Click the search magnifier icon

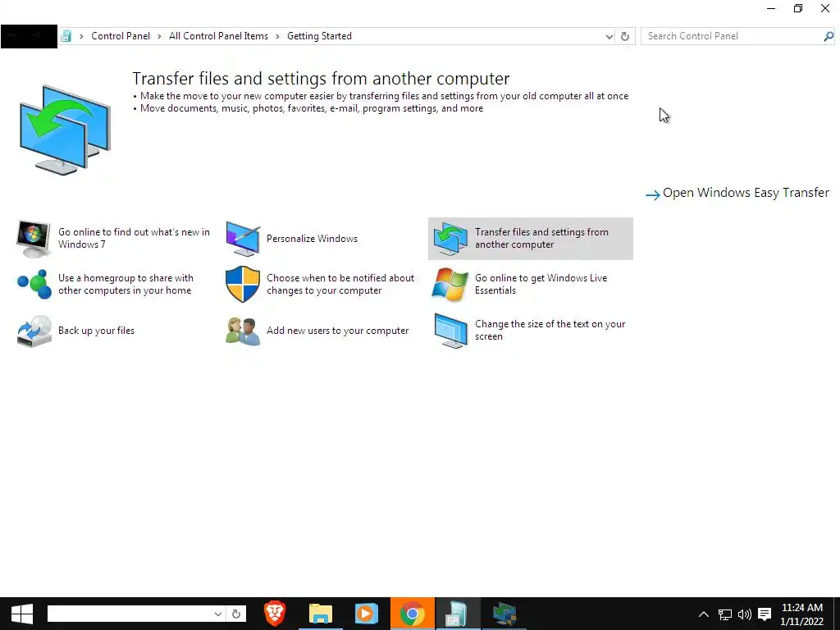point(829,36)
